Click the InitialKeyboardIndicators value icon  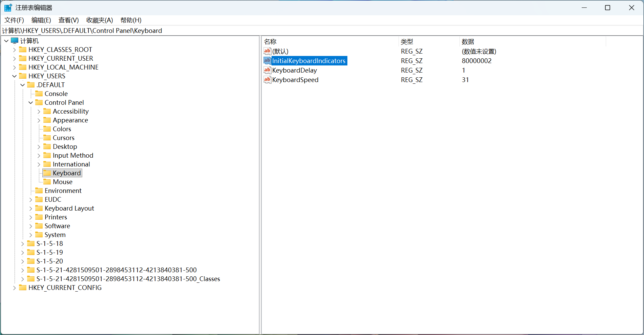point(267,61)
